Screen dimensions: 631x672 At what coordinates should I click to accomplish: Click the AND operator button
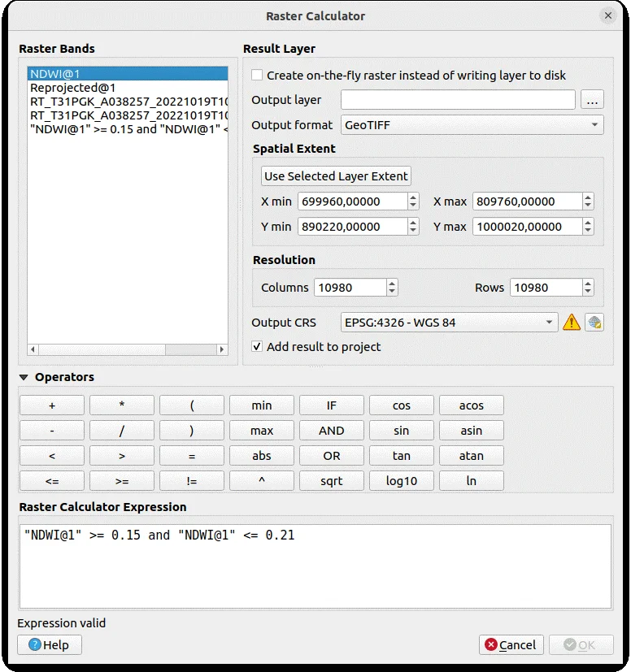click(331, 431)
